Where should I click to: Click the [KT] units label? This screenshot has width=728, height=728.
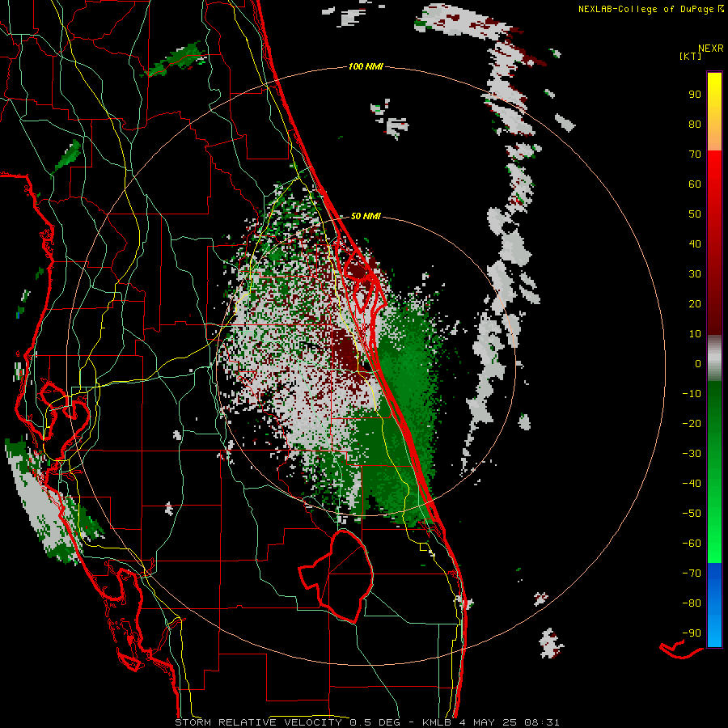point(690,56)
